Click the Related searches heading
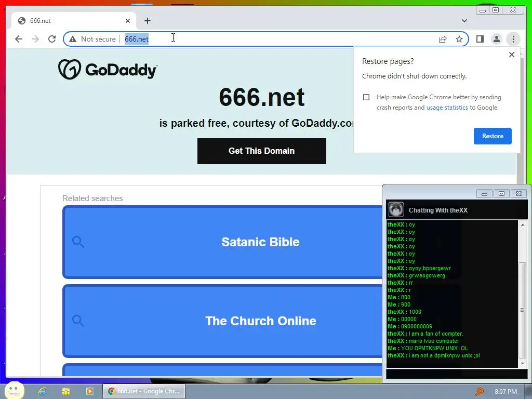 92,198
